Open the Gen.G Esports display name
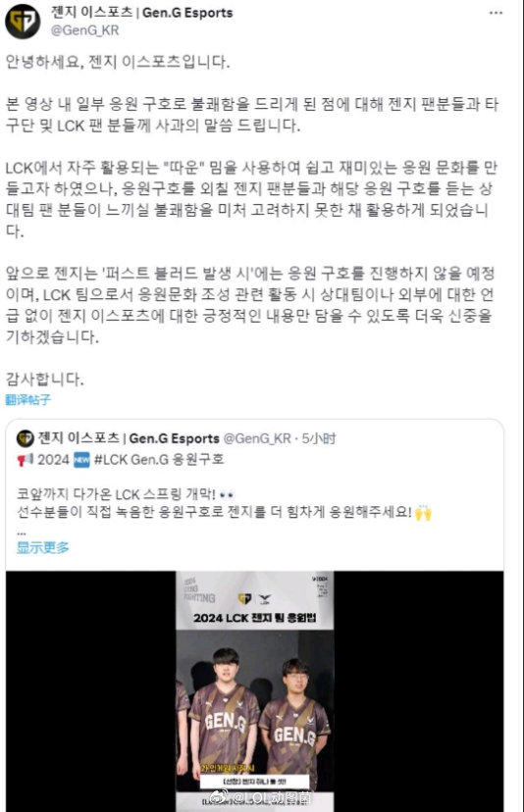 (142, 13)
